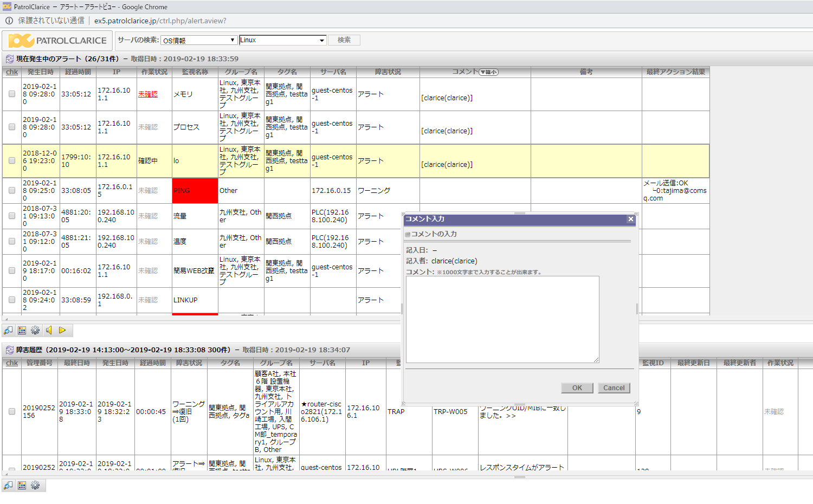Select the red PING monitor cell
Viewport: 813px width, 504px height.
195,191
